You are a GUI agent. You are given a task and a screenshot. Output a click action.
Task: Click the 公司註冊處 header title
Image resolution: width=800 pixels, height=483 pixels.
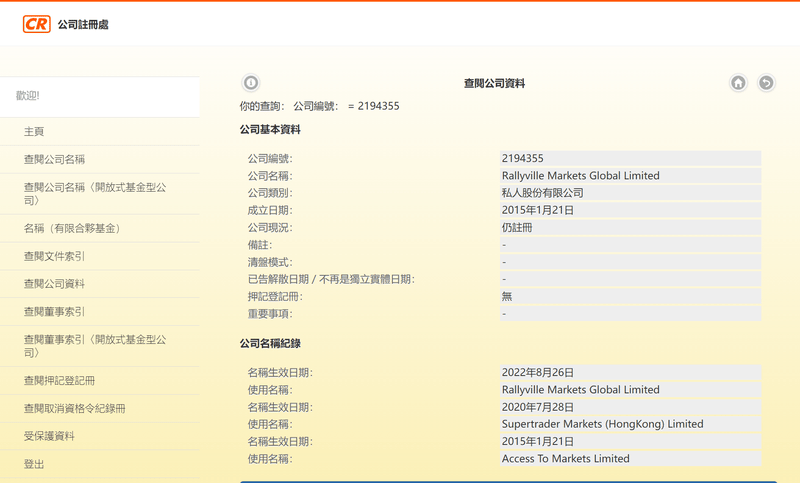pyautogui.click(x=83, y=24)
